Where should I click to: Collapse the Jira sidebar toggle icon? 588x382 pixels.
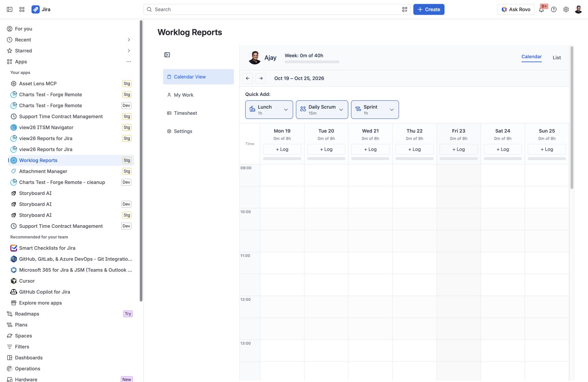pos(10,10)
